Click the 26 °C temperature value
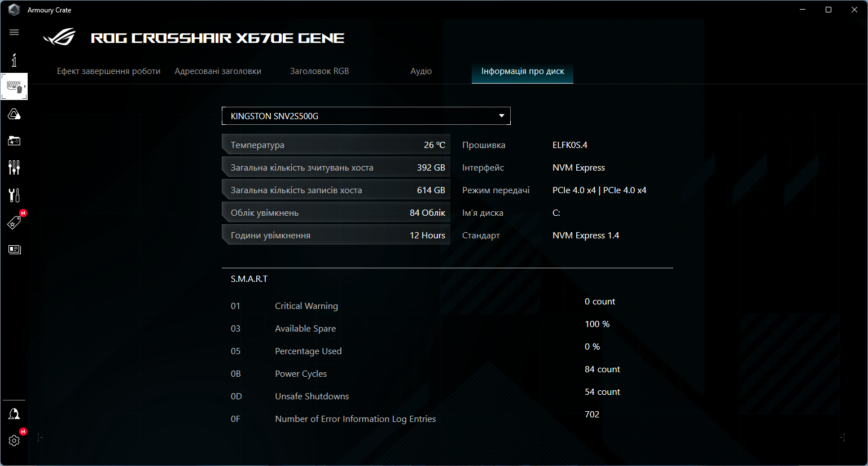Screen dimensions: 868x466 tap(435, 145)
